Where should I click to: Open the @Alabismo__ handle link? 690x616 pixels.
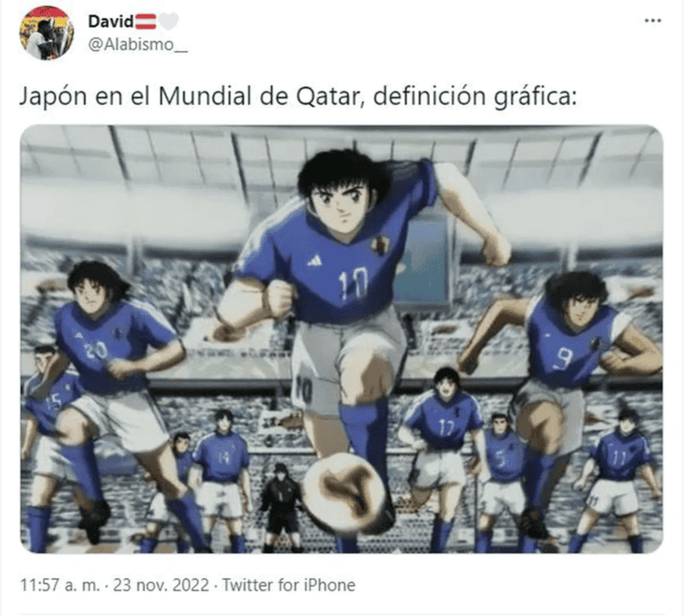(x=139, y=45)
